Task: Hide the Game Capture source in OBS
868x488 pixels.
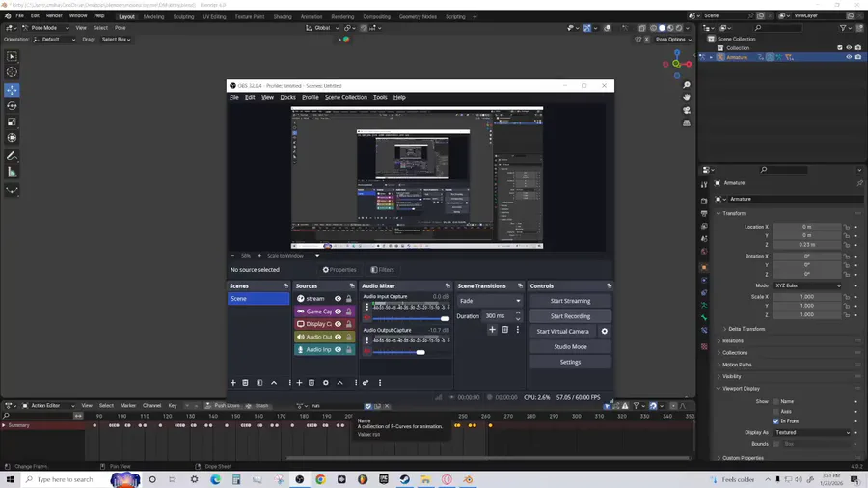Action: click(338, 312)
